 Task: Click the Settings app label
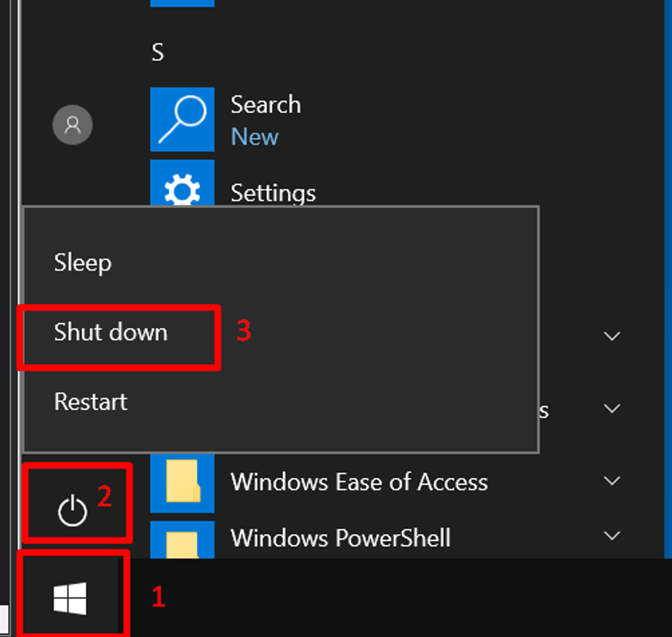click(273, 193)
